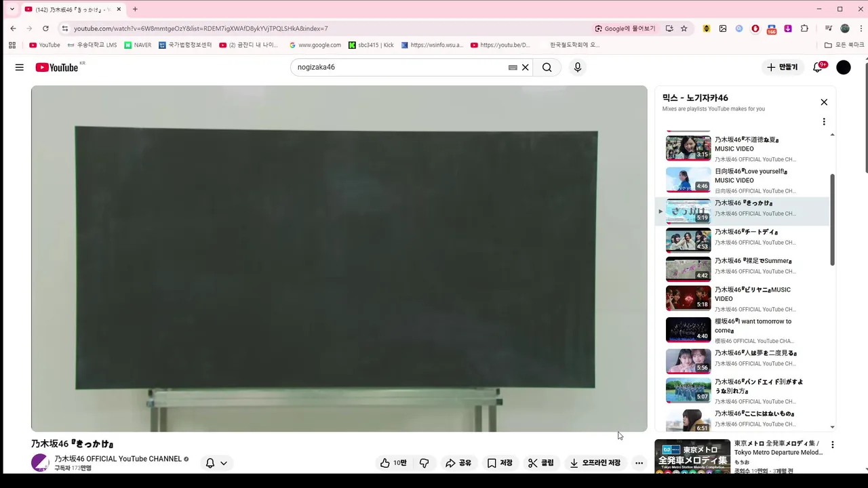868x488 pixels.
Task: Download video with 오프라인 저장
Action: [595, 463]
